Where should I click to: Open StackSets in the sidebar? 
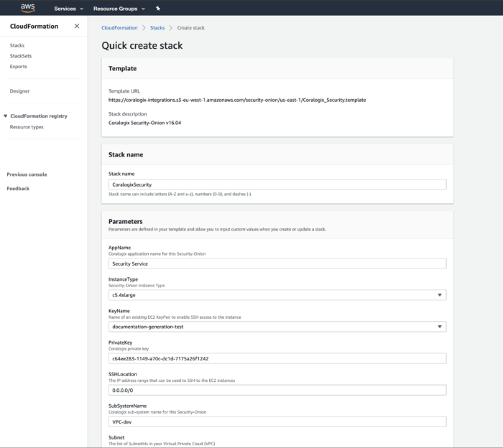[x=21, y=56]
